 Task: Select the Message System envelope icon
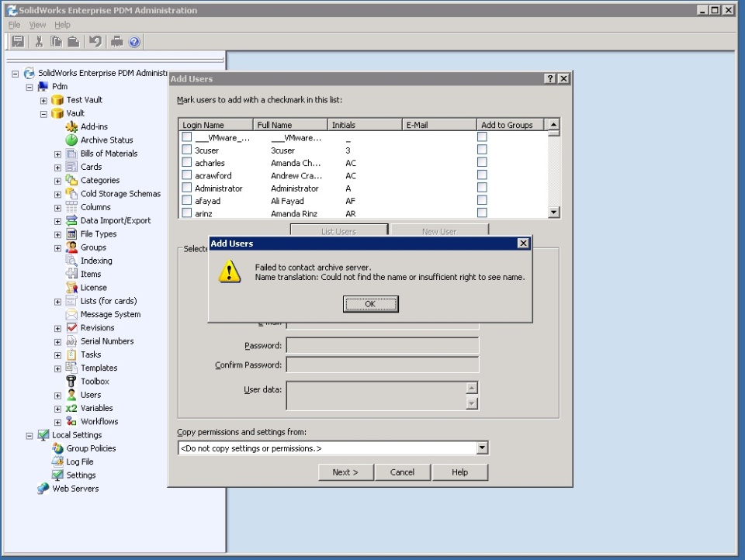[x=71, y=314]
